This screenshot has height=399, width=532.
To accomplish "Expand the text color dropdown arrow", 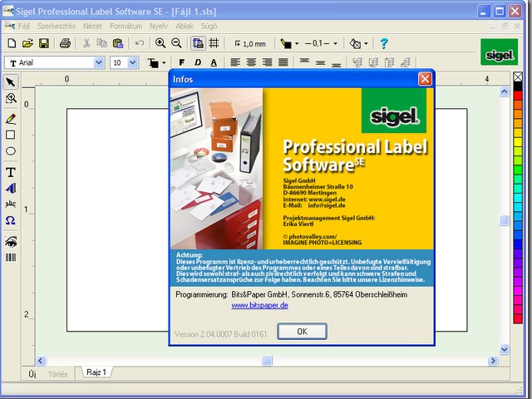I will pos(164,63).
